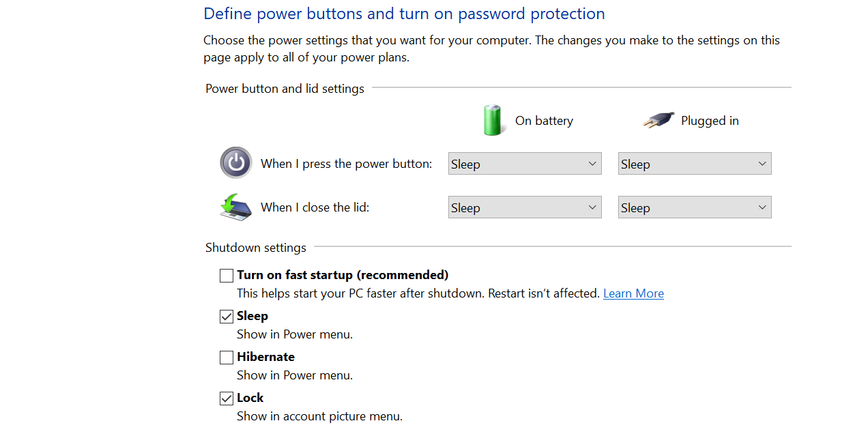Click the 'When I press the power button' label

[346, 164]
